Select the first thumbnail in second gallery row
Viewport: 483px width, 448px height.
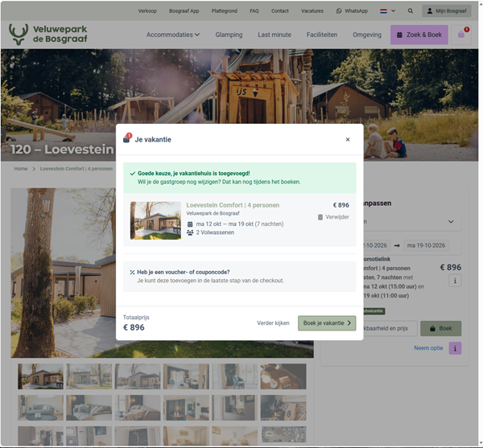[x=41, y=408]
